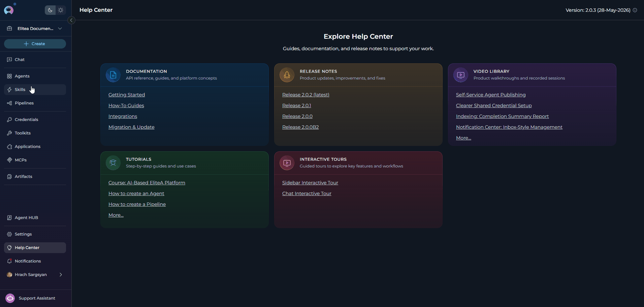644x307 pixels.
Task: Open Agent HUB in the sidebar
Action: click(x=35, y=218)
